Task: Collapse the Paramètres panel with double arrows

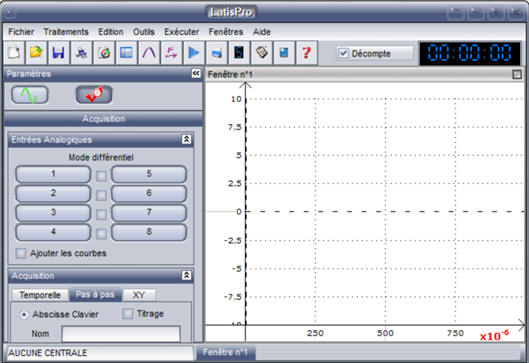Action: pos(196,74)
